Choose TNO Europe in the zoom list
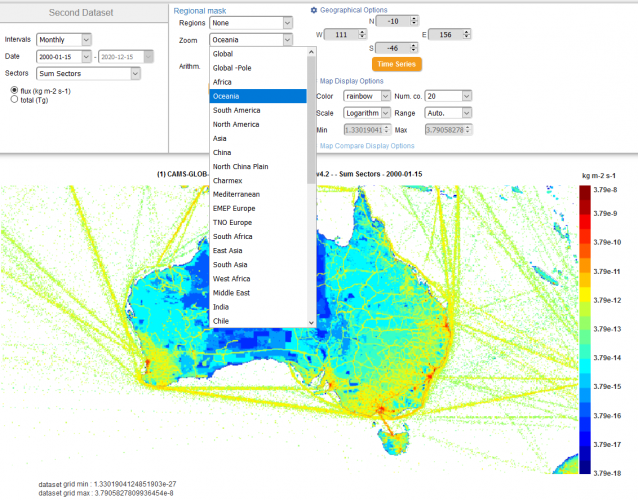The width and height of the screenshot is (638, 500). point(258,223)
